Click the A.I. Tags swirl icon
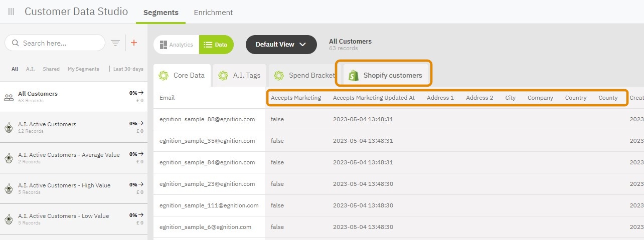 point(223,76)
